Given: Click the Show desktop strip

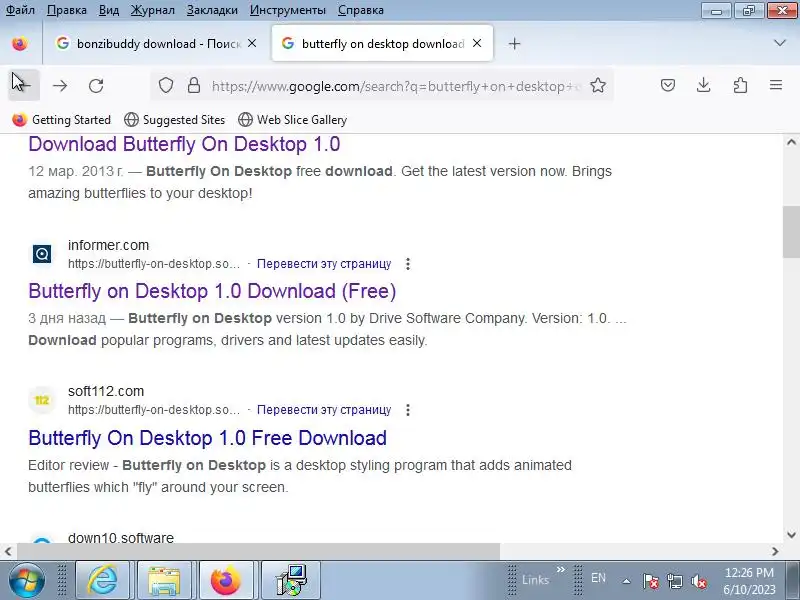Looking at the screenshot, I should 795,580.
